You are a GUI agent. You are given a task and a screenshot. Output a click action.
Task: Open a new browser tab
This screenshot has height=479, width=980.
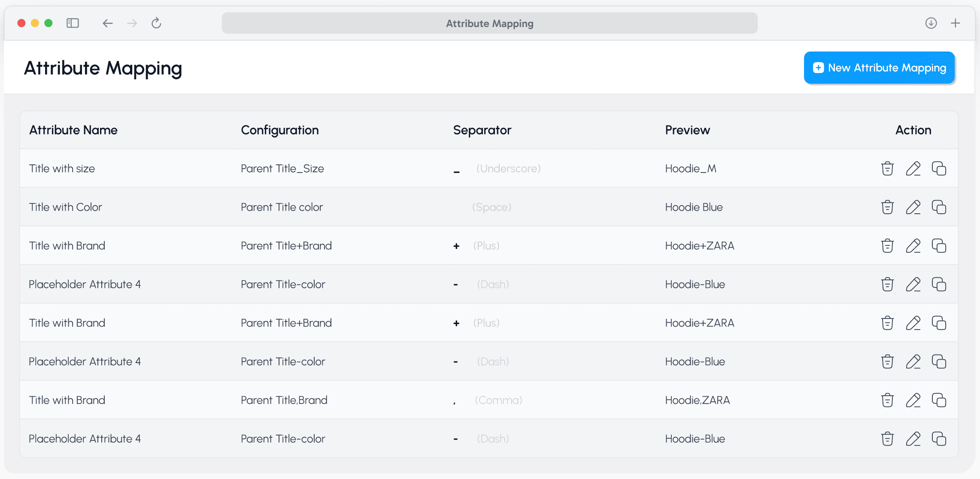click(956, 23)
